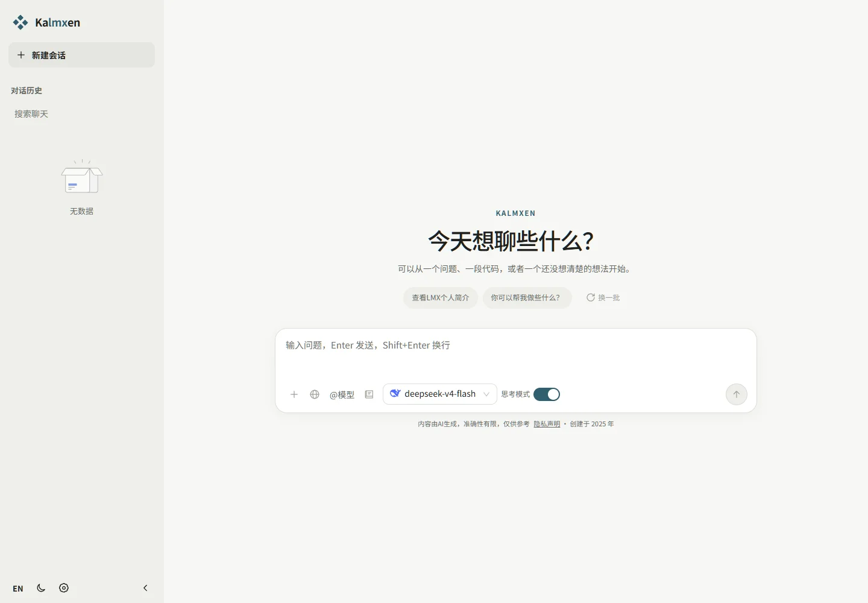Image resolution: width=868 pixels, height=603 pixels.
Task: Click the send arrow button
Action: pyautogui.click(x=737, y=394)
